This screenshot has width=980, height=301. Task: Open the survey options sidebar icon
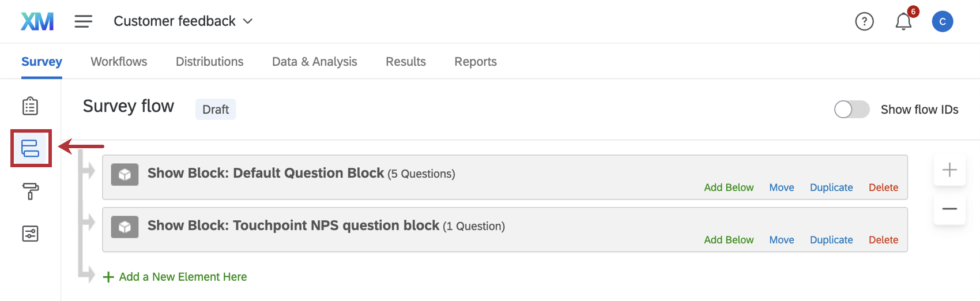pos(31,234)
